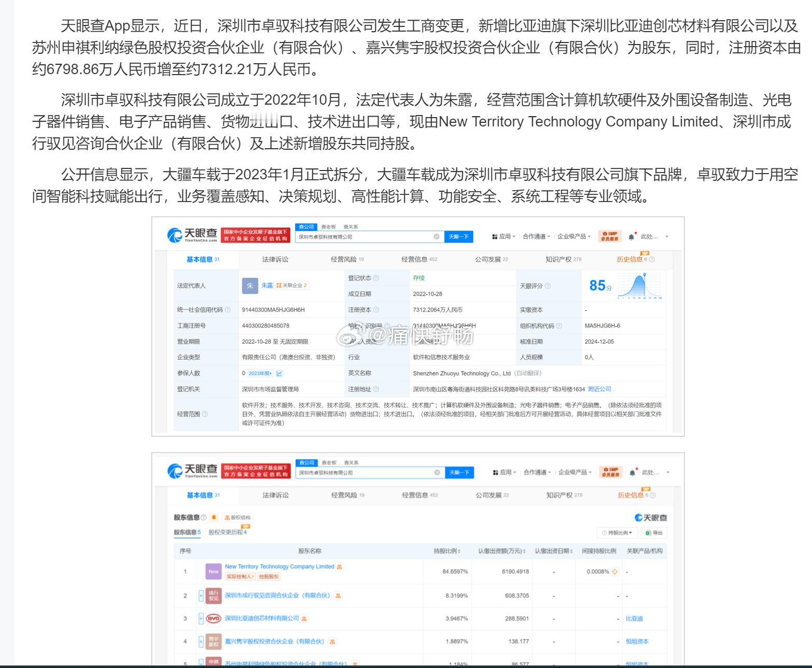Image resolution: width=812 pixels, height=668 pixels.
Task: Click New logo tile in shareholder row 1
Action: [x=214, y=572]
